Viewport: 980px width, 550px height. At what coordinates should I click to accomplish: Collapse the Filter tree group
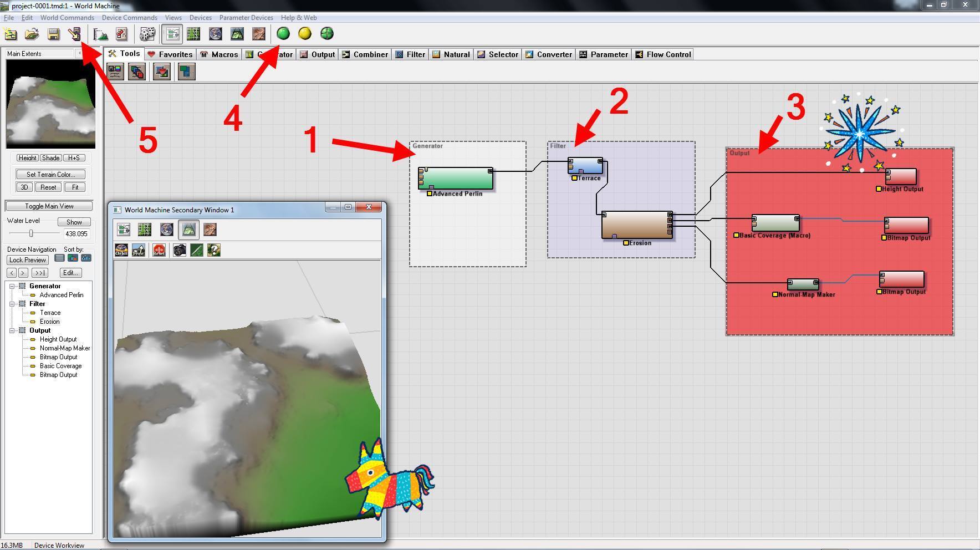pyautogui.click(x=12, y=304)
